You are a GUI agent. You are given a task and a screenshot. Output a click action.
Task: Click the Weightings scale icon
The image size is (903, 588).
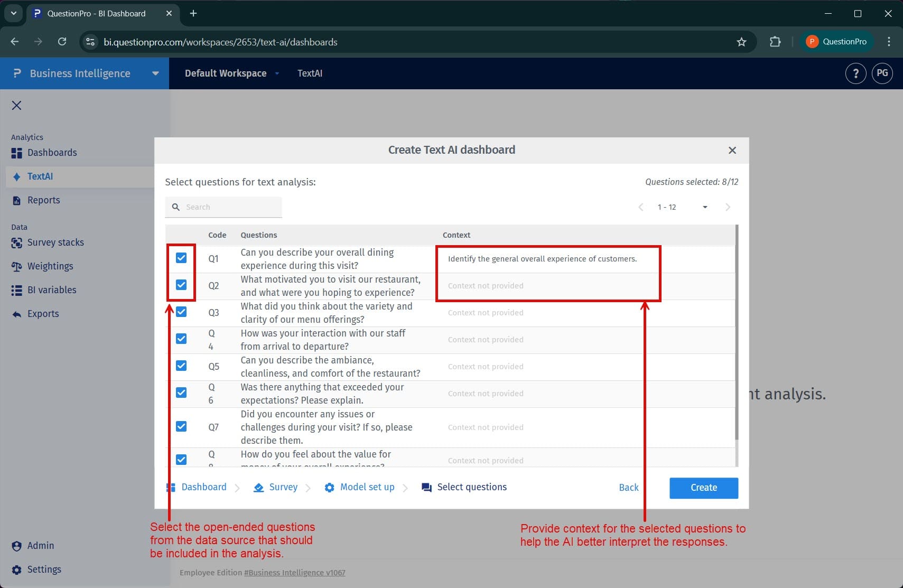pyautogui.click(x=17, y=267)
